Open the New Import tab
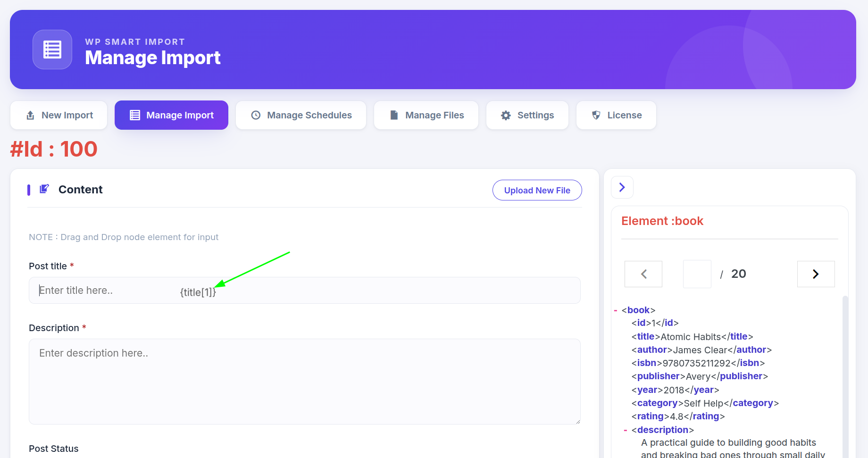The width and height of the screenshot is (868, 458). tap(59, 115)
